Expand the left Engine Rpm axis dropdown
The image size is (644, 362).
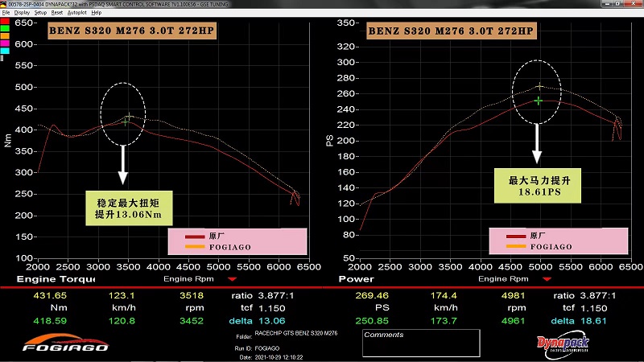coord(233,279)
